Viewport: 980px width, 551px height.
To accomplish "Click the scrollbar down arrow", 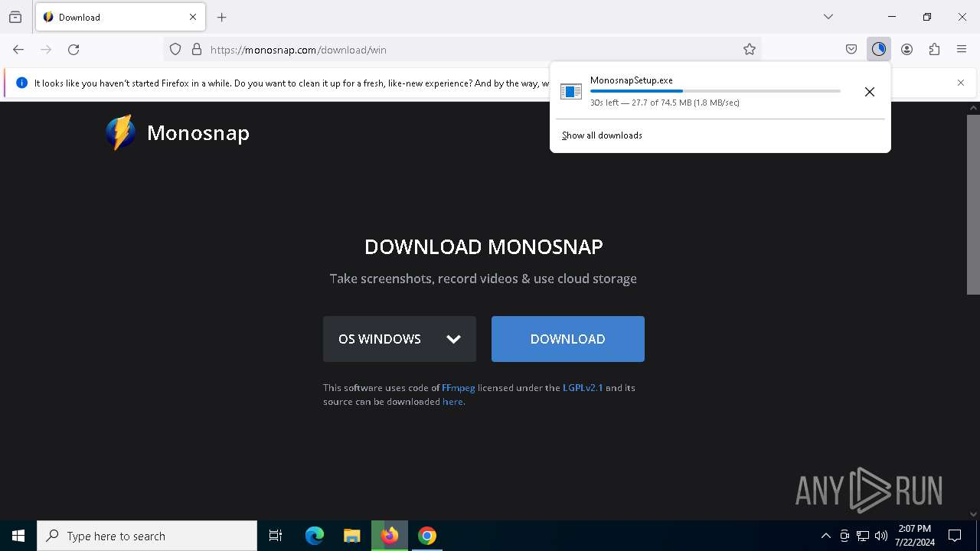I will [x=973, y=514].
